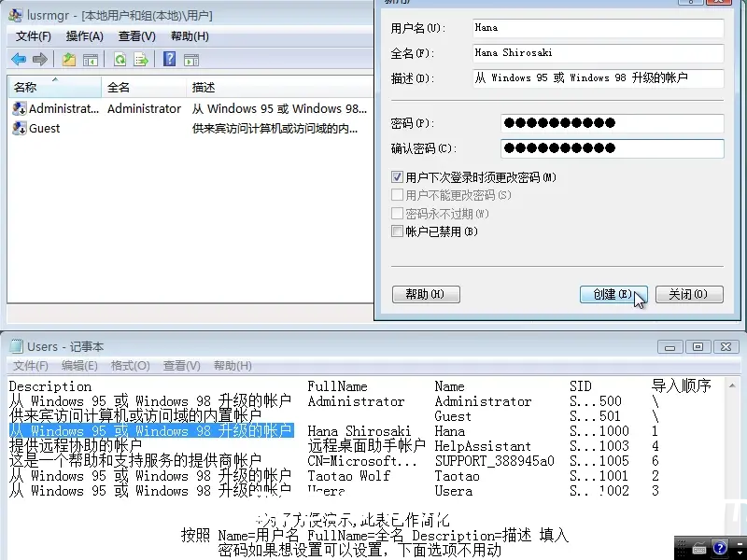Select the Guest user row name

(x=44, y=128)
